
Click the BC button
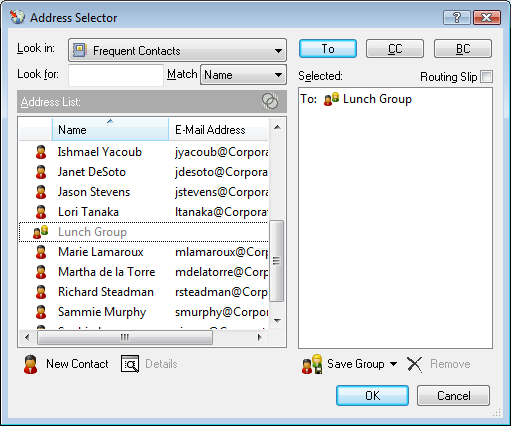pos(463,49)
